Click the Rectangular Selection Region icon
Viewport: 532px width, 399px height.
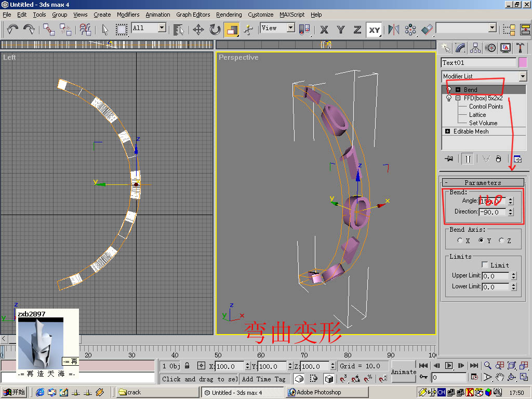click(x=121, y=30)
